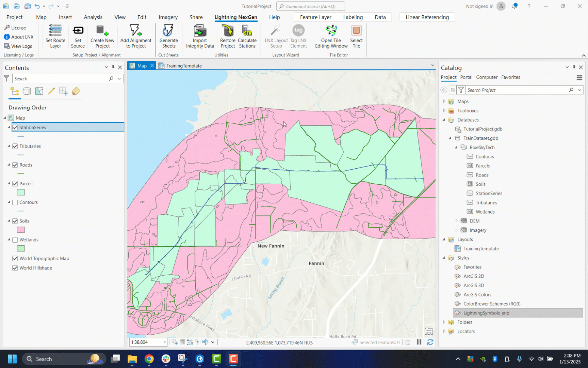This screenshot has width=588, height=368.
Task: Click the pink Soils symbol swatch
Action: (x=21, y=230)
